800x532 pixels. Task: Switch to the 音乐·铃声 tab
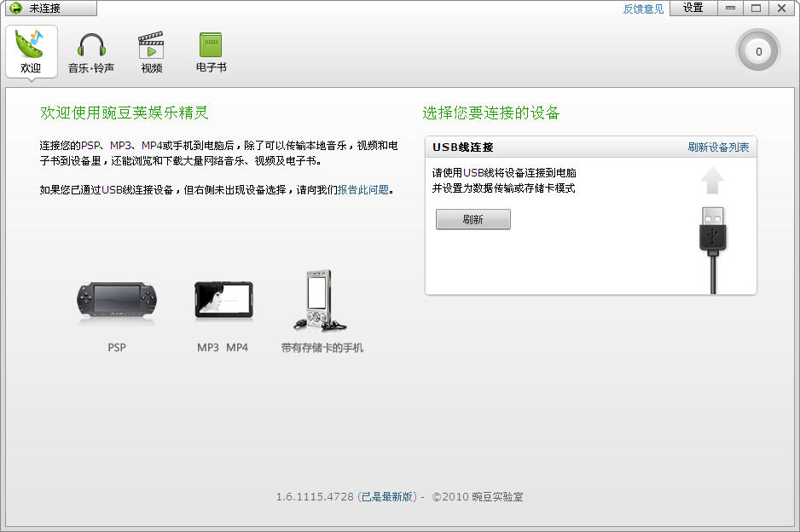[91, 53]
